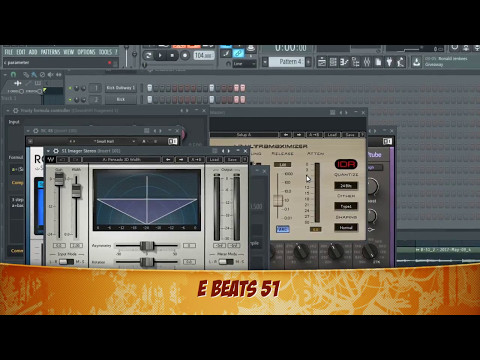Open the FILE menu
The width and height of the screenshot is (480, 360).
[x=8, y=52]
